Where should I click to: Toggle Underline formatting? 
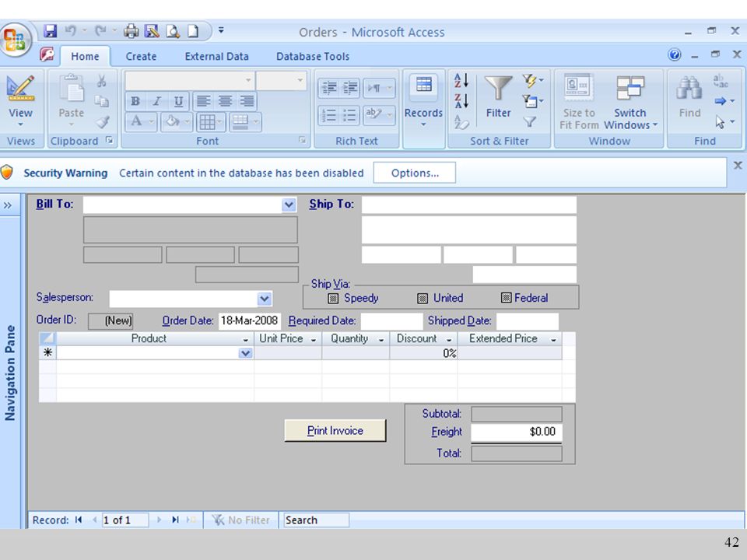(x=178, y=101)
